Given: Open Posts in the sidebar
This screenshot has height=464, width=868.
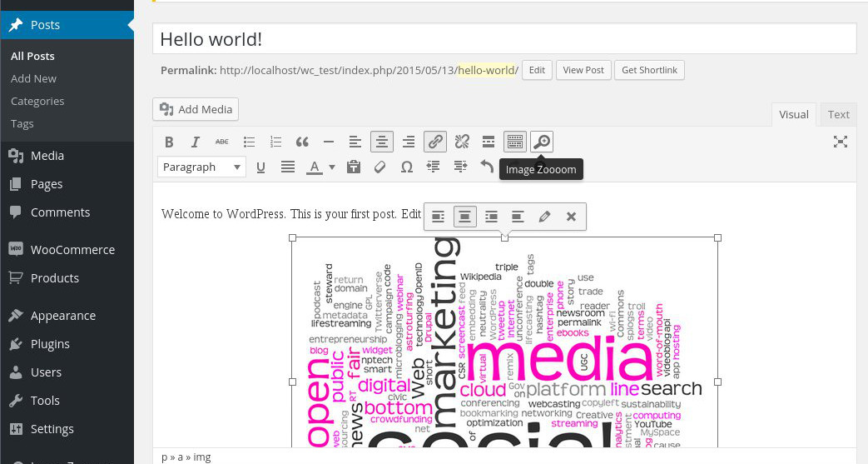Looking at the screenshot, I should (67, 25).
